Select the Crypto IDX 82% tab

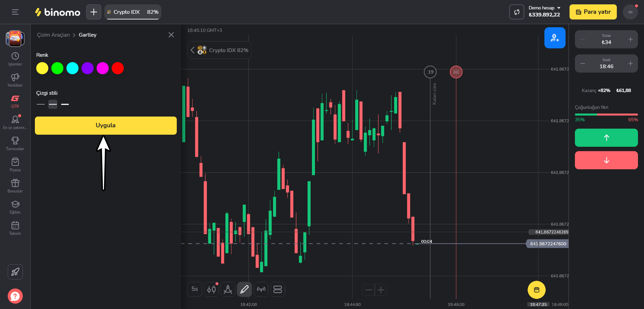tap(133, 12)
